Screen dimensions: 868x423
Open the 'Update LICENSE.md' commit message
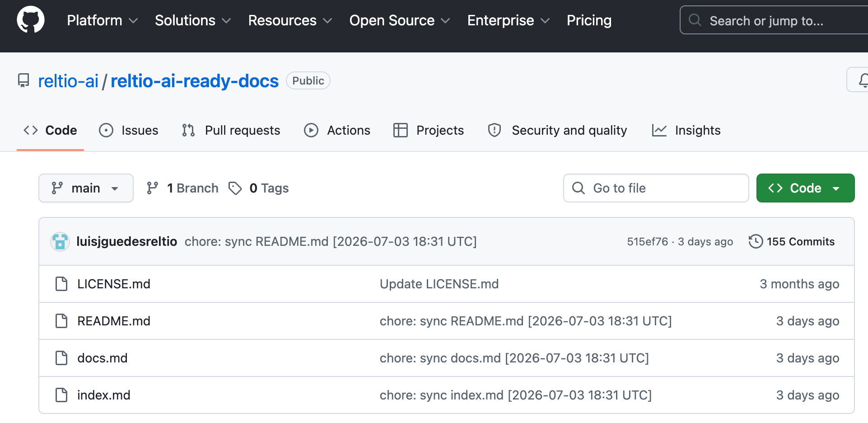click(x=439, y=284)
